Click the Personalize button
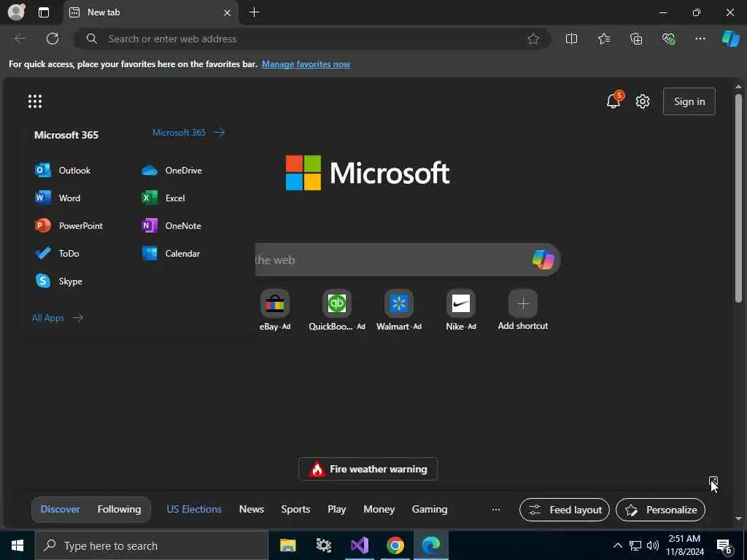Image resolution: width=747 pixels, height=560 pixels. pos(661,510)
